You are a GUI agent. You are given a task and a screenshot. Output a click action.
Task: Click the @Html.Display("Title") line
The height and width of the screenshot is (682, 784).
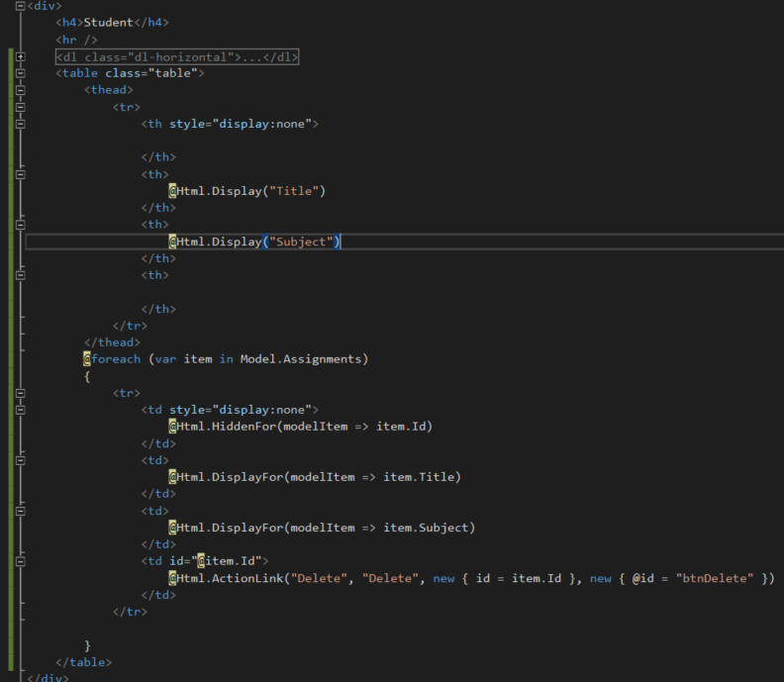247,191
